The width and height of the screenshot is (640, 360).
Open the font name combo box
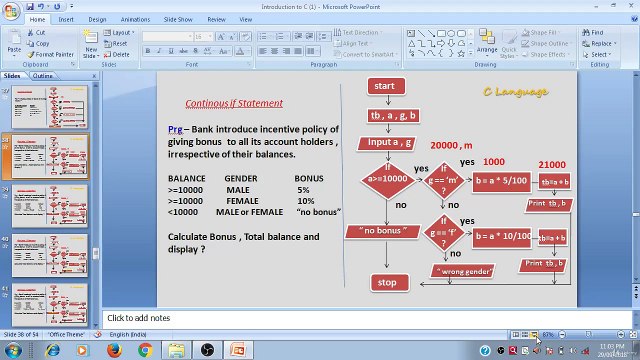click(167, 37)
